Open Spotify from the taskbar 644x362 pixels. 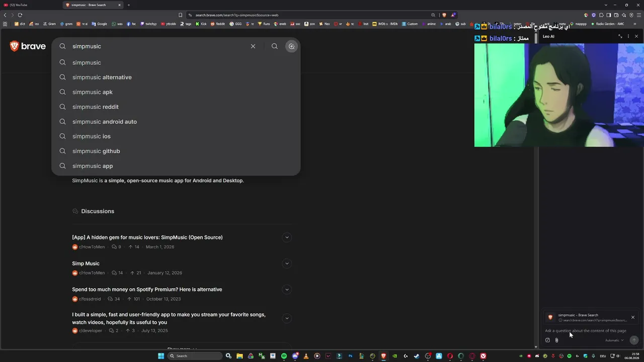coord(284,356)
